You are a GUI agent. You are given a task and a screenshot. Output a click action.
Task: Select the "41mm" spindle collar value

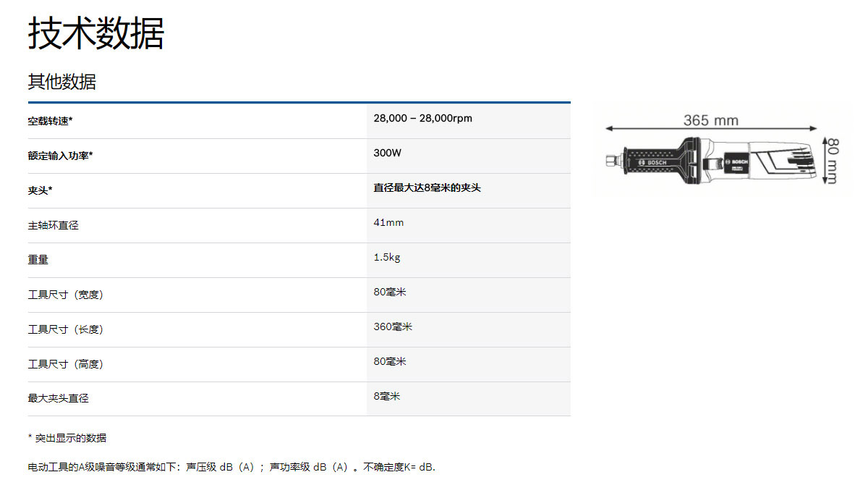click(x=388, y=222)
